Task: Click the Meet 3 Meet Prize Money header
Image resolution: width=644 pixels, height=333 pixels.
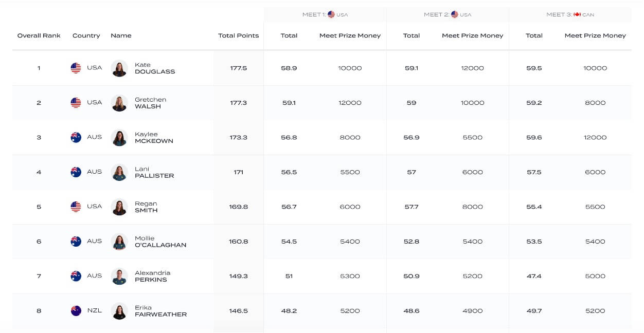Action: click(595, 35)
